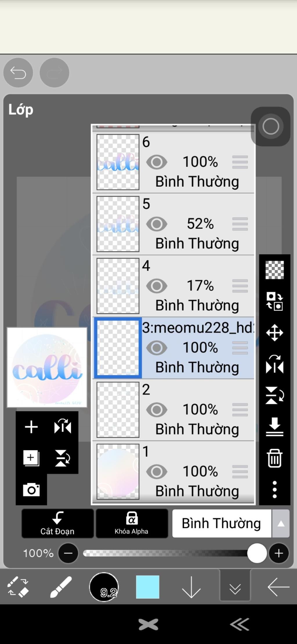Select the brush tool icon

[61, 587]
